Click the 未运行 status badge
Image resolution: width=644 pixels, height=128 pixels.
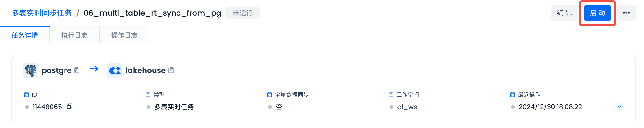(x=243, y=13)
